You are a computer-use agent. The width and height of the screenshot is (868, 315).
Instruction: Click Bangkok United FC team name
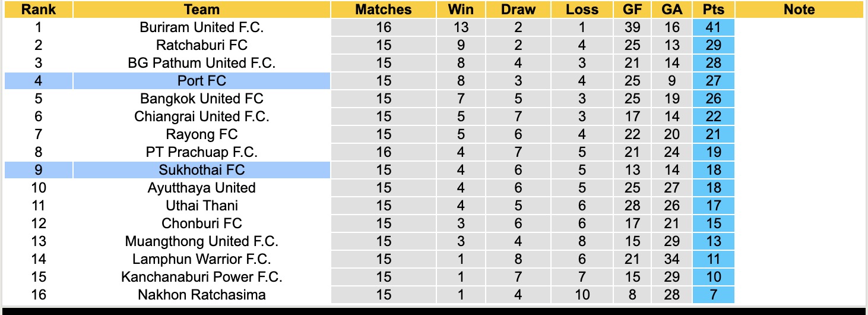click(x=202, y=99)
